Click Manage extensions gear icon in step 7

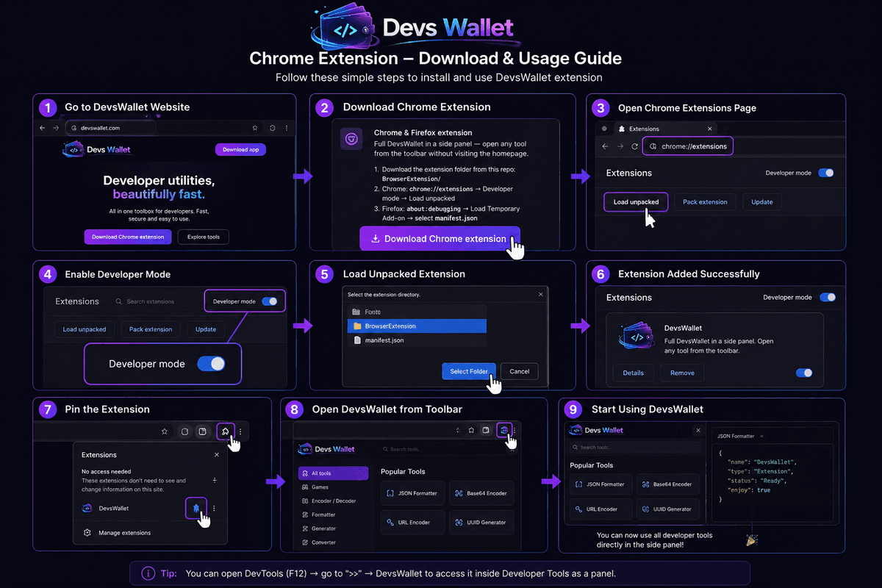coord(87,532)
